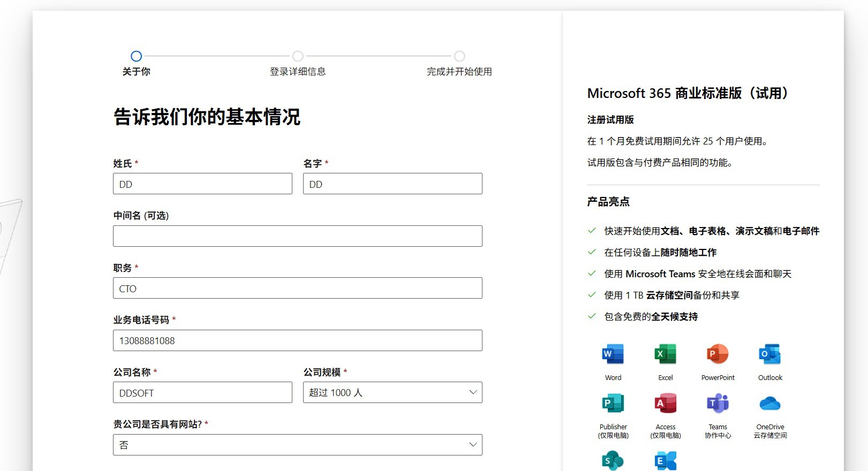Click the Excel app icon
The height and width of the screenshot is (471, 868).
click(x=665, y=354)
